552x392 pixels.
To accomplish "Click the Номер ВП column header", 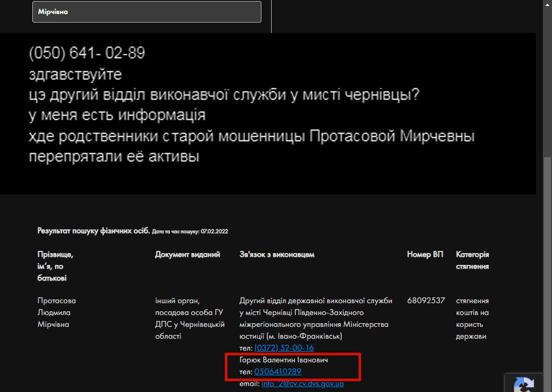I will 425,255.
